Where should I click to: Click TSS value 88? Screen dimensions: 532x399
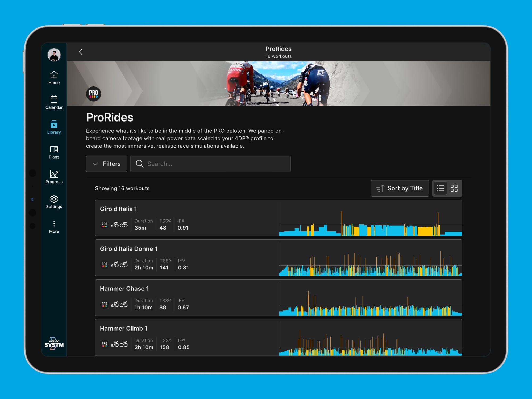point(163,308)
